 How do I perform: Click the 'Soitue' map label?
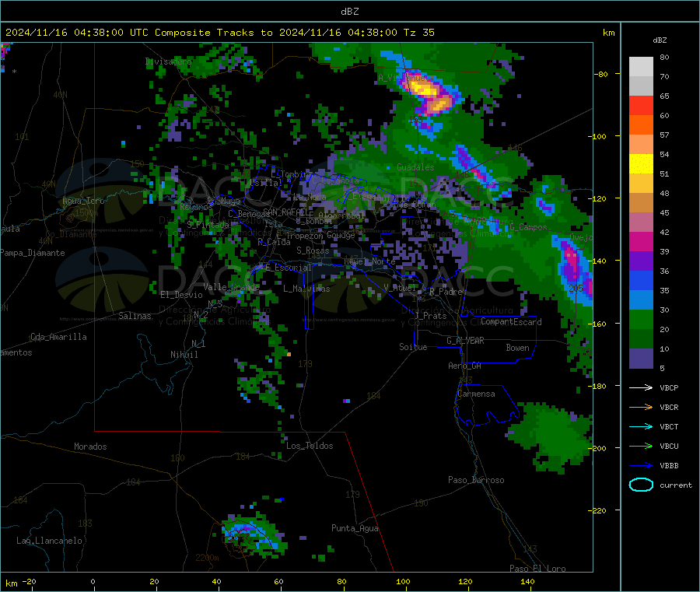pyautogui.click(x=413, y=347)
